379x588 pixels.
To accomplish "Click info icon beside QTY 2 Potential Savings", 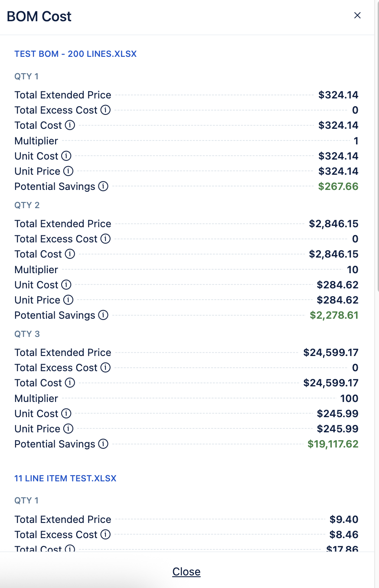I will tap(103, 315).
